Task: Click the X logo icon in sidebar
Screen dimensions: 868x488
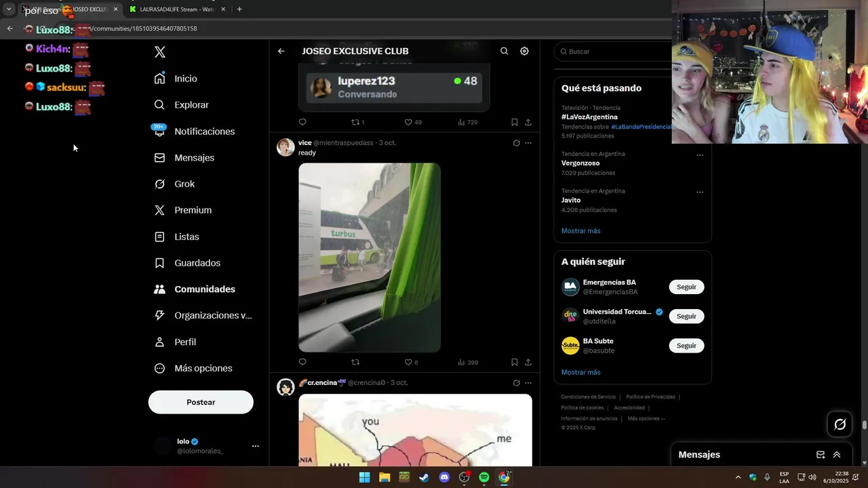Action: (x=160, y=52)
